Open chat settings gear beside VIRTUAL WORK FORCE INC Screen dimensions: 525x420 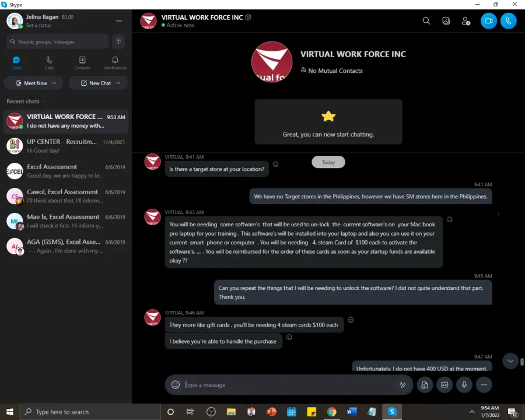[248, 17]
